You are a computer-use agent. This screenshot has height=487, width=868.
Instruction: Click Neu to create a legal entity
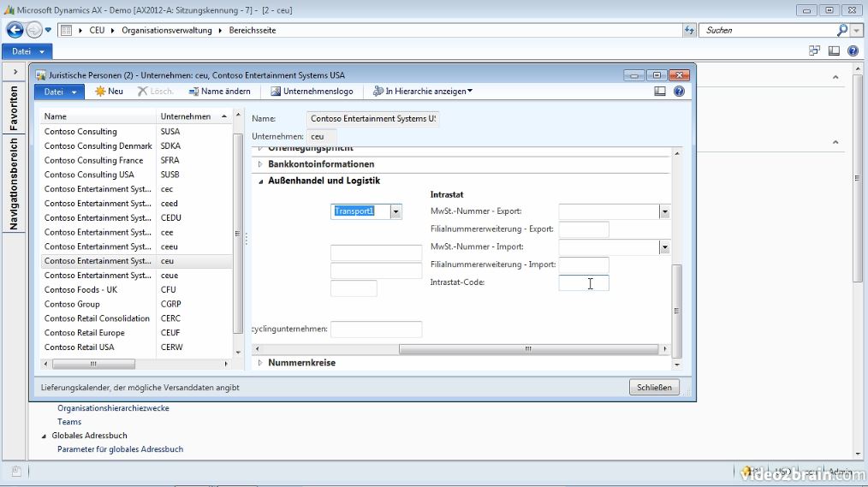pyautogui.click(x=109, y=92)
